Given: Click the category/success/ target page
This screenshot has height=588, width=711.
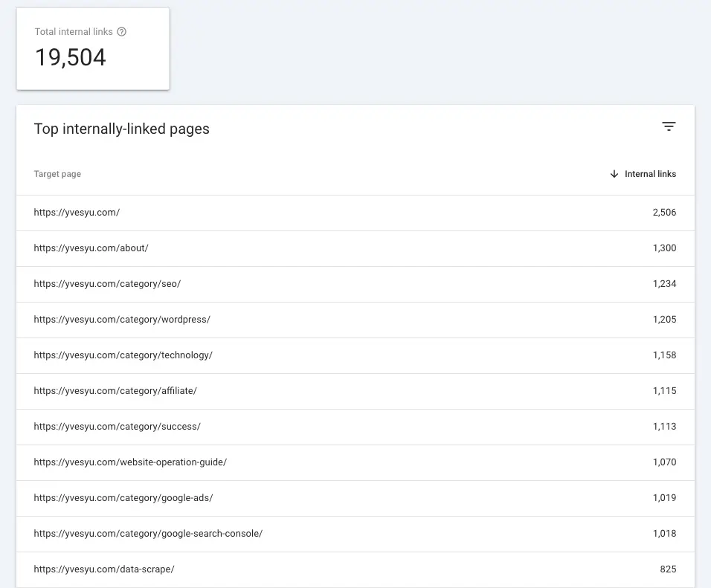Looking at the screenshot, I should [117, 427].
